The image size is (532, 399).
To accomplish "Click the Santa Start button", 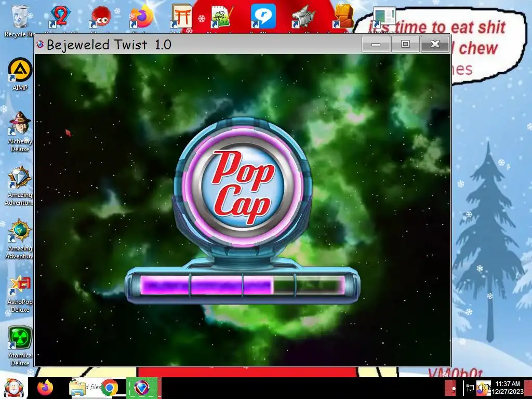I will tap(14, 388).
